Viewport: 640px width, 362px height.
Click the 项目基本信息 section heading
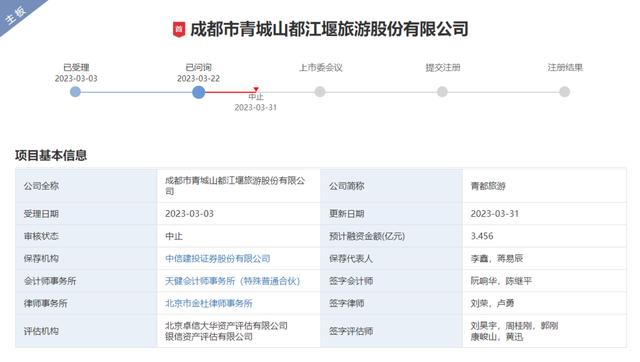[51, 155]
